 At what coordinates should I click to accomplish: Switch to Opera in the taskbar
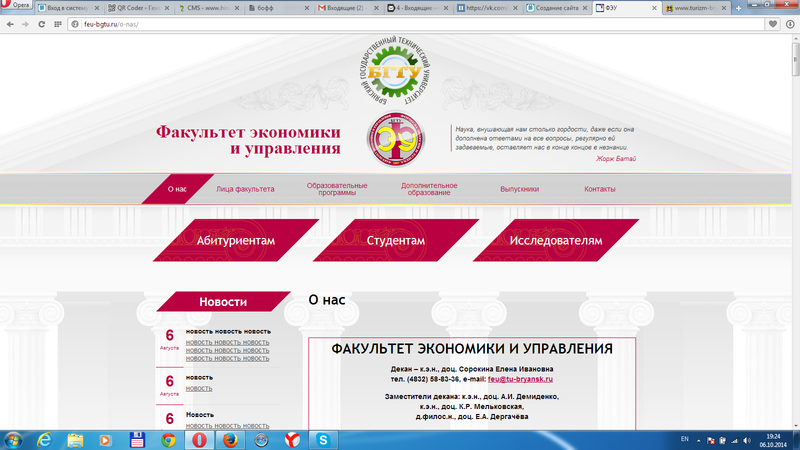[x=199, y=440]
